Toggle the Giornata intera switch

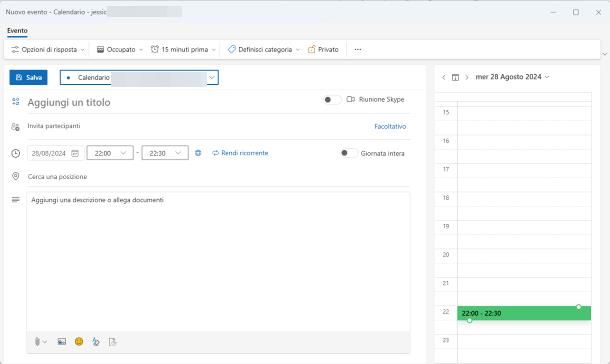[x=348, y=153]
